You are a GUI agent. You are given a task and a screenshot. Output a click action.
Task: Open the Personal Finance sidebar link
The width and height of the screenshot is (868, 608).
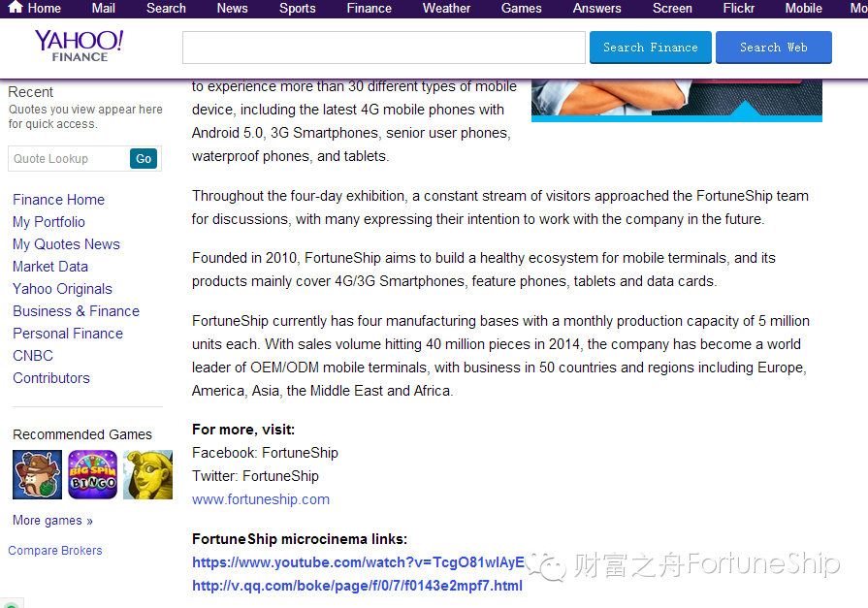[x=68, y=334]
